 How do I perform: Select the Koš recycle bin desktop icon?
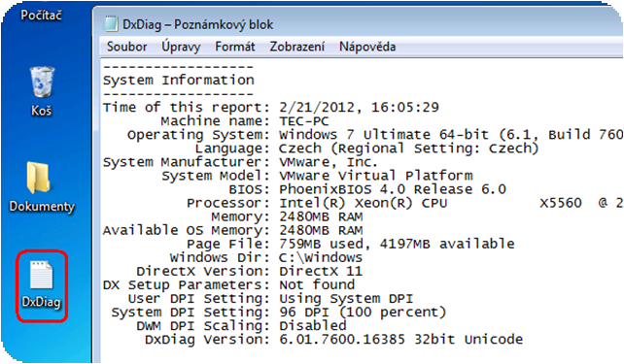pos(42,91)
